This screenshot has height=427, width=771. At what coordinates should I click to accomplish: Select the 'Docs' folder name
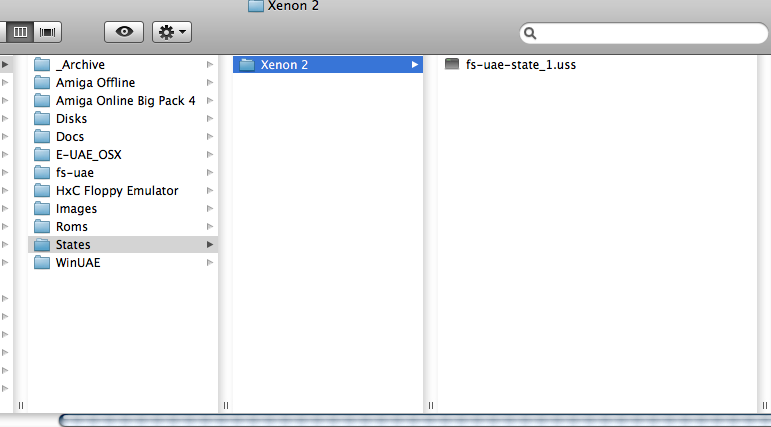[x=70, y=136]
